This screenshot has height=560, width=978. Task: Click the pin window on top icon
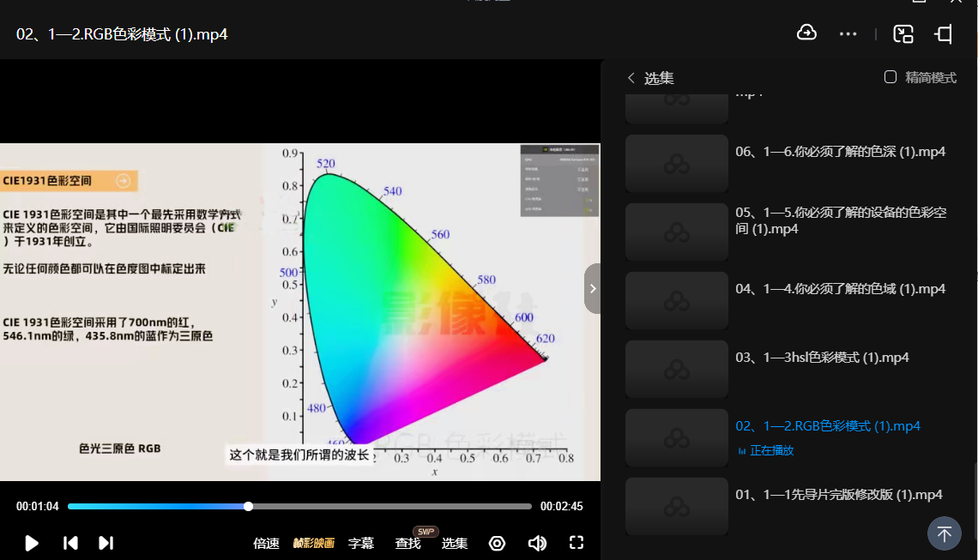tap(944, 33)
